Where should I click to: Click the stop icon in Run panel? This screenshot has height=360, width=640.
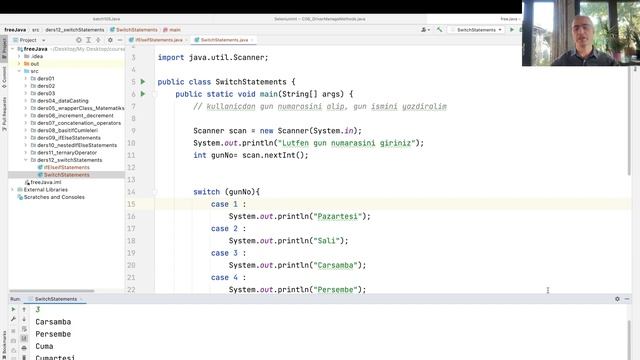click(13, 331)
